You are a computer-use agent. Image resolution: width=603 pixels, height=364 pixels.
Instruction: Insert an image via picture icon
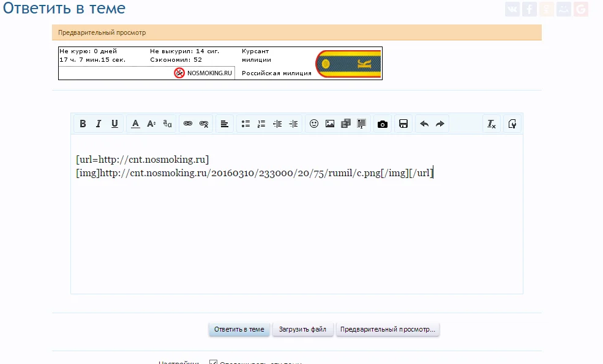click(x=330, y=124)
